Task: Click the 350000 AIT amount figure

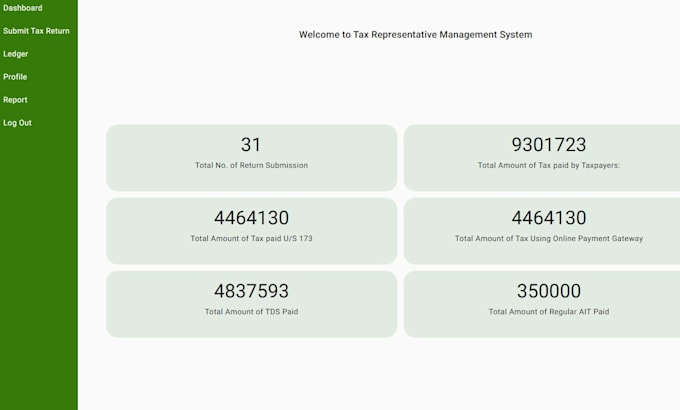Action: 549,291
